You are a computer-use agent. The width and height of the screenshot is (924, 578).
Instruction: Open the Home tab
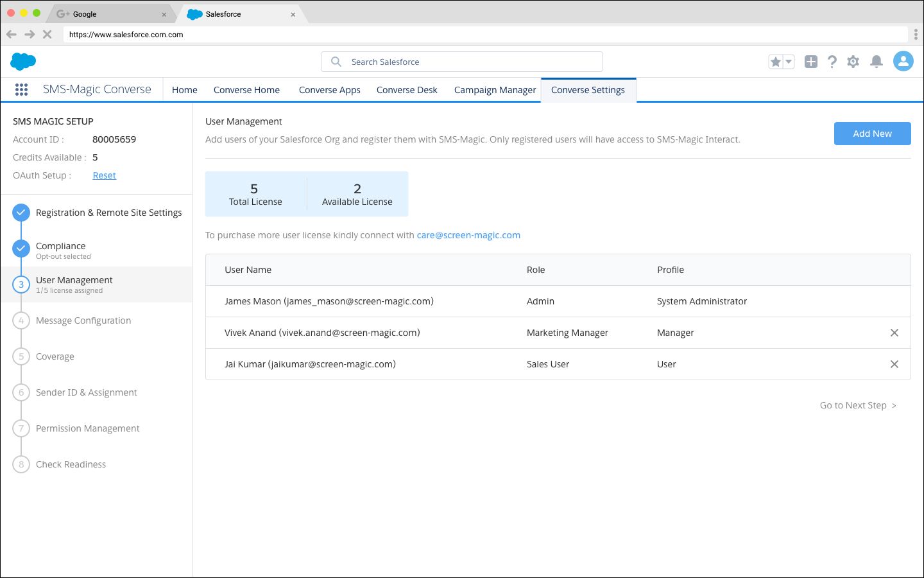pos(185,90)
